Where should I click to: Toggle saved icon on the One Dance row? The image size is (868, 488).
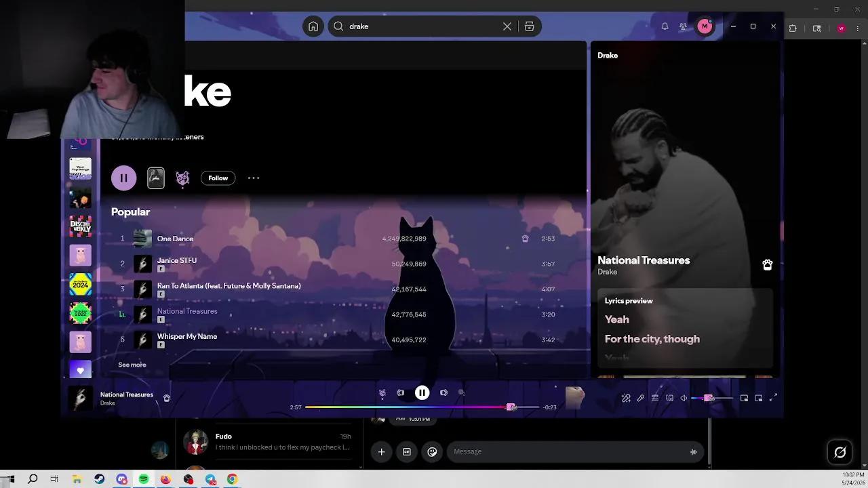(525, 239)
